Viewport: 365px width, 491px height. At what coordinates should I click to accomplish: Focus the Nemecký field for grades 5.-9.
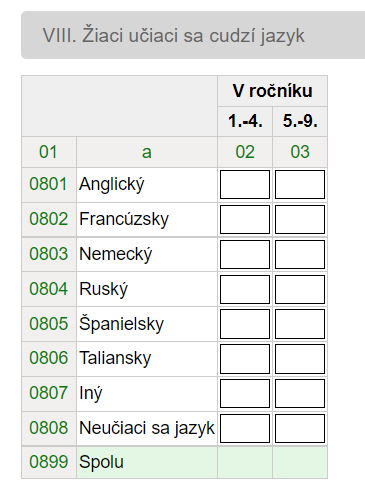[300, 254]
